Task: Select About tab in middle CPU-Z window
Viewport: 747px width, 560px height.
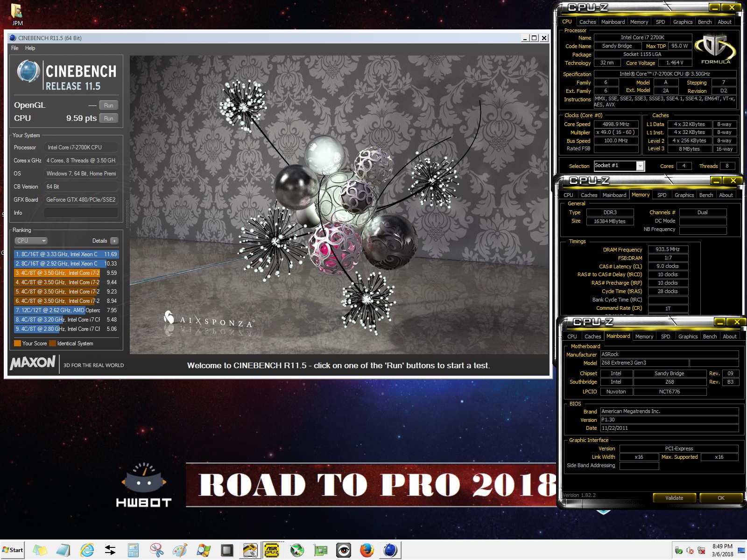Action: coord(726,195)
